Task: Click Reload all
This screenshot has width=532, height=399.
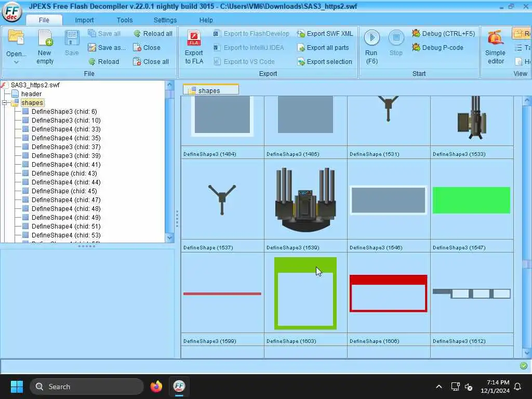Action: click(153, 34)
